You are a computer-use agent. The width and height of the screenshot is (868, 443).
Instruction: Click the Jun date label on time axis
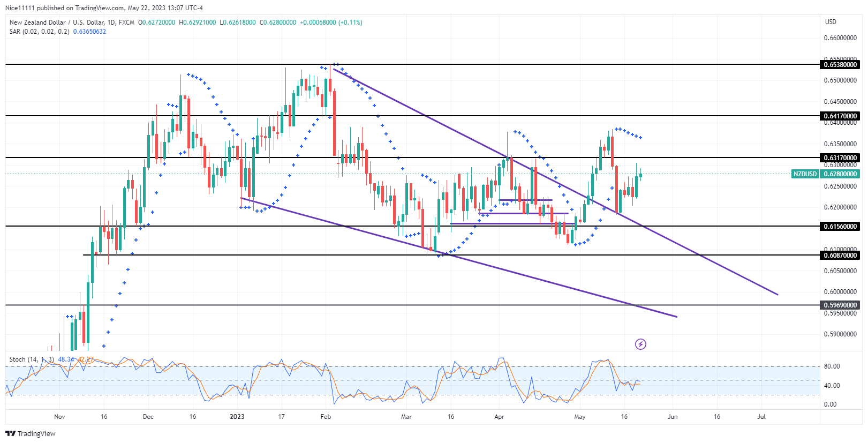click(x=673, y=416)
